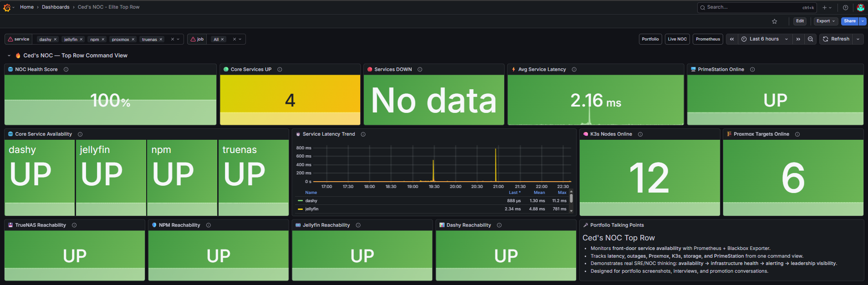Image resolution: width=868 pixels, height=285 pixels.
Task: Click the Avg Service Latency value 2.16 ms
Action: click(596, 101)
